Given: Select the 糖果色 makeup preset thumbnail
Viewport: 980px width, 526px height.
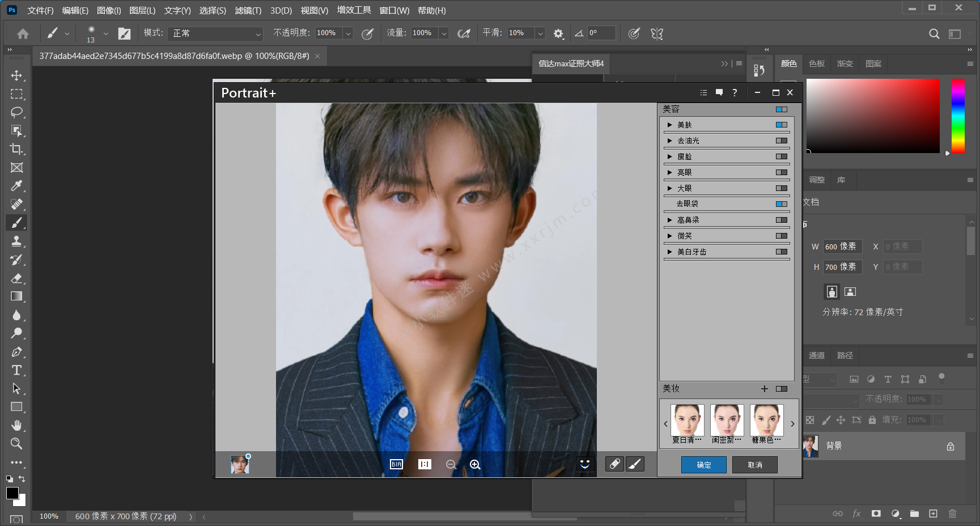Looking at the screenshot, I should pyautogui.click(x=766, y=420).
